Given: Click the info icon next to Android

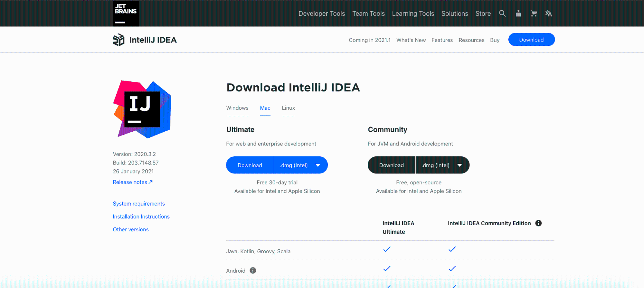Looking at the screenshot, I should click(253, 270).
